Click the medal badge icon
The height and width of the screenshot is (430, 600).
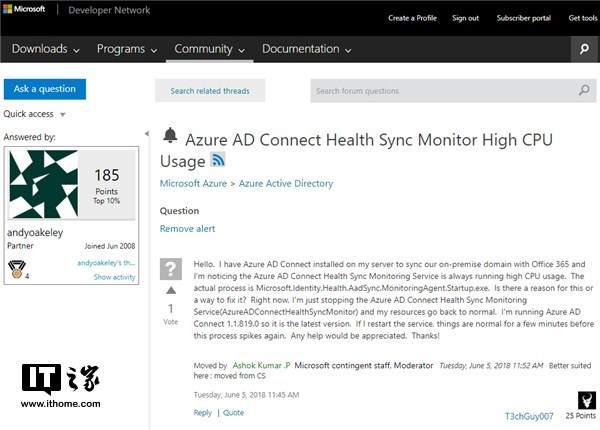pos(14,268)
